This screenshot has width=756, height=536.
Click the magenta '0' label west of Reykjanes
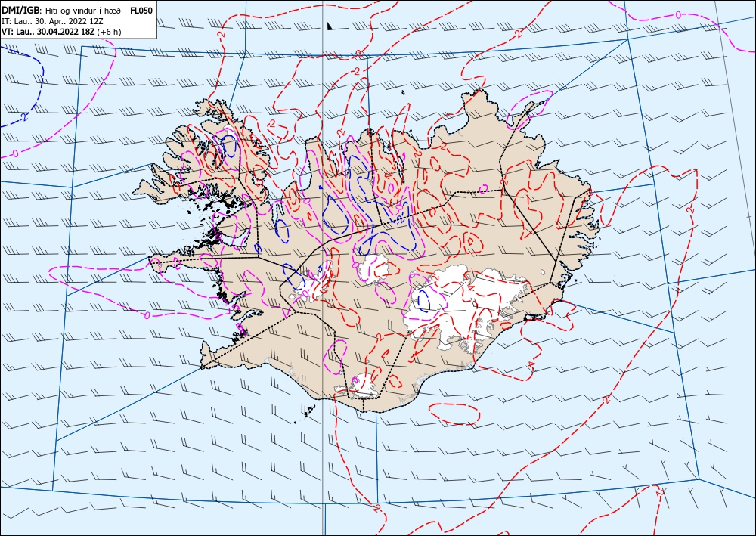tap(147, 315)
